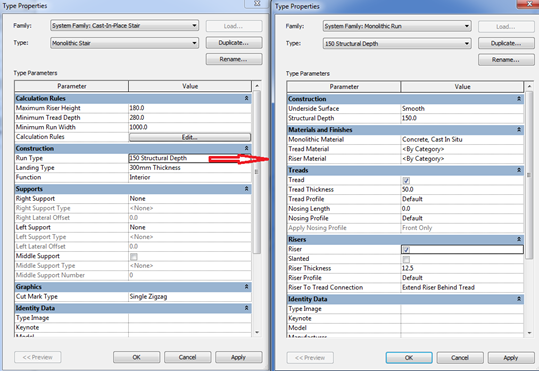Click the Landing Type value 300mm Thickness
The image size is (539, 371).
[x=190, y=168]
